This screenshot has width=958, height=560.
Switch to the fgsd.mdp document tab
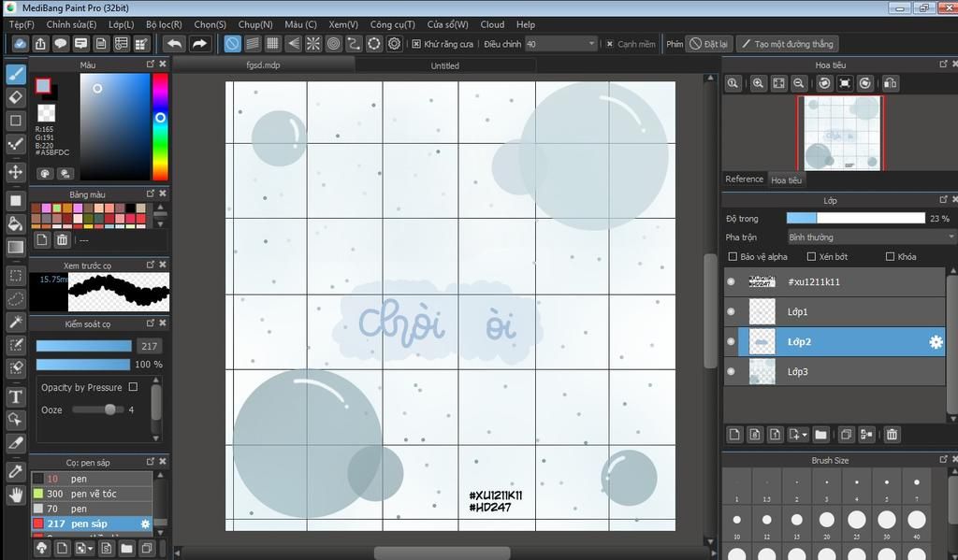tap(262, 65)
